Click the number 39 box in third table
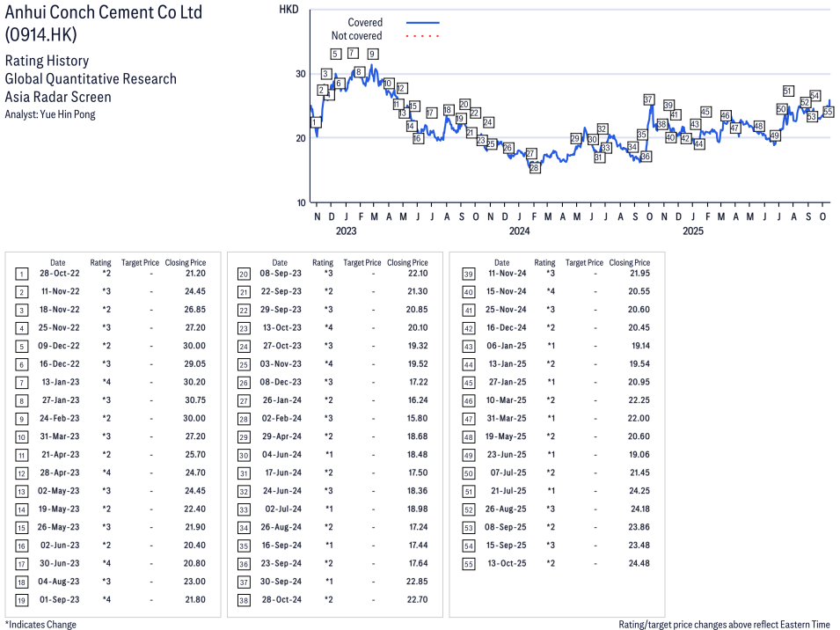840x630 pixels. coord(466,275)
